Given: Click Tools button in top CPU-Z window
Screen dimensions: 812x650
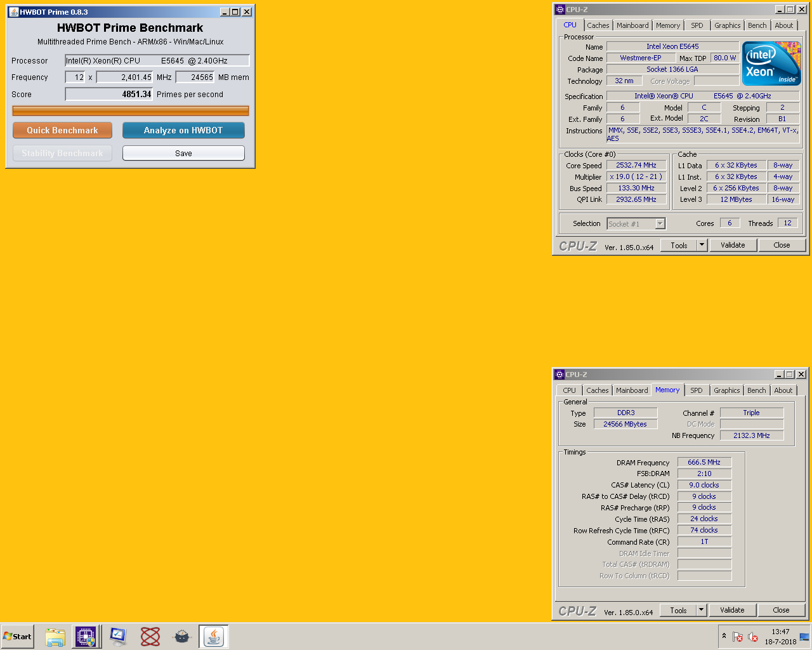Looking at the screenshot, I should pyautogui.click(x=679, y=245).
